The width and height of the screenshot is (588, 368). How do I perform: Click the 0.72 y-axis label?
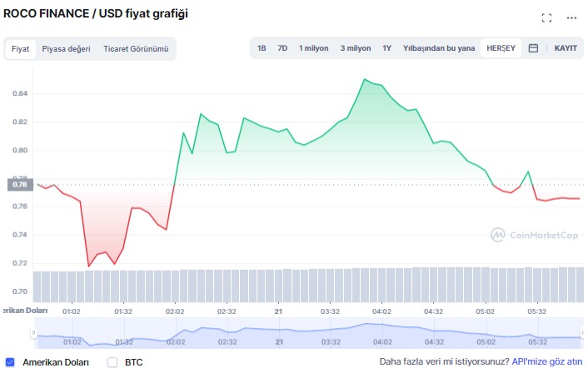[20, 263]
